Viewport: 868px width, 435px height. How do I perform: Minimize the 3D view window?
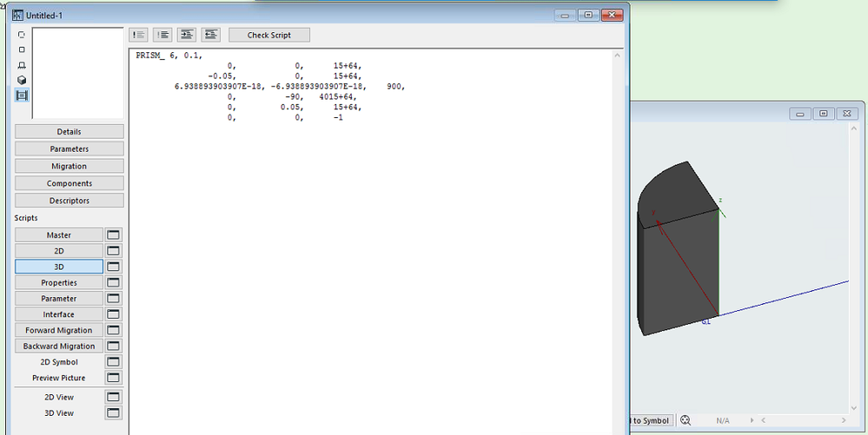(800, 114)
